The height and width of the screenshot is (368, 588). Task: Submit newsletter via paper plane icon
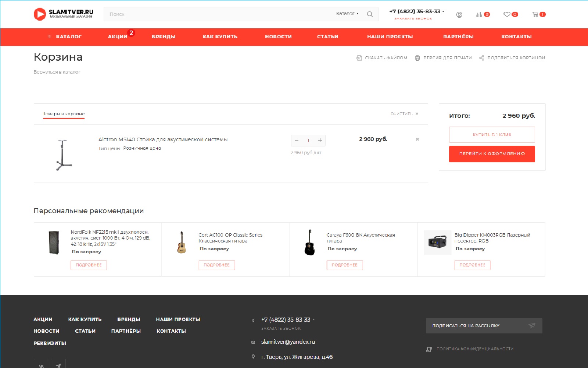pos(532,326)
